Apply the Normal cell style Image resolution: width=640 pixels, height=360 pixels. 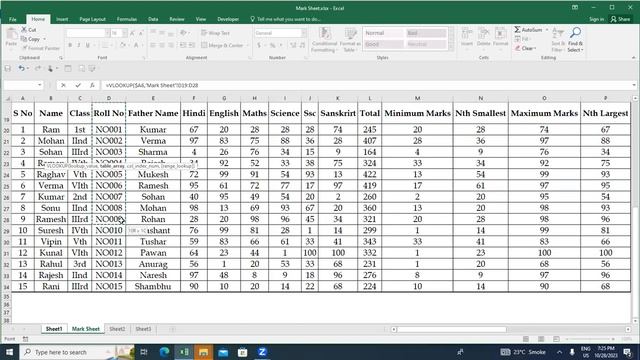(383, 33)
